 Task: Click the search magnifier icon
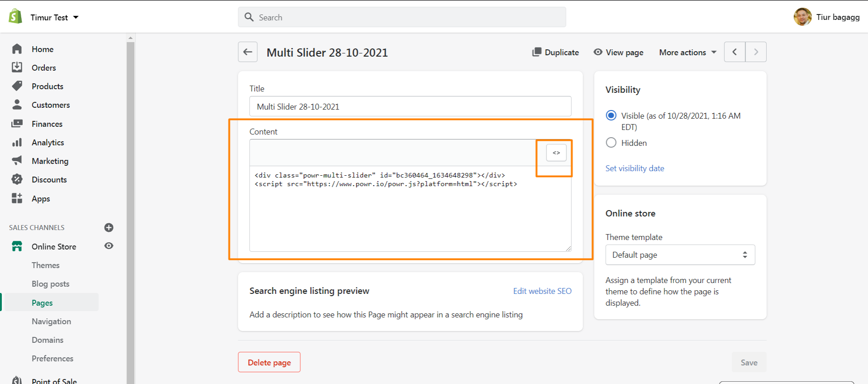[x=249, y=17]
